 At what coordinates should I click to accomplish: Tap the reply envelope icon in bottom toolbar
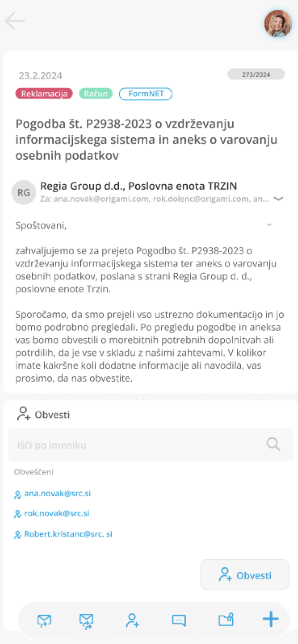(x=44, y=620)
